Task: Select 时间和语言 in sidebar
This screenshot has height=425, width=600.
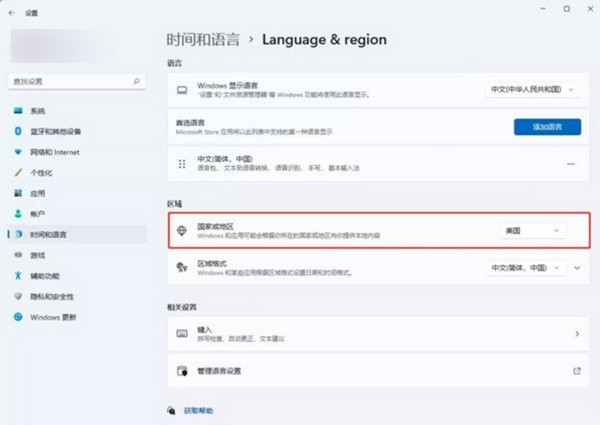Action: click(77, 234)
